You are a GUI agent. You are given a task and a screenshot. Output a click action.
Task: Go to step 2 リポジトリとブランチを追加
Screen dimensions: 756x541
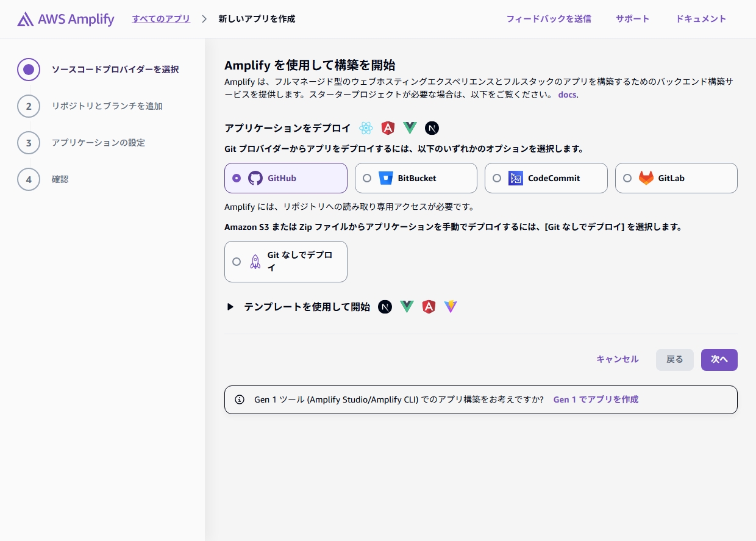click(x=90, y=106)
